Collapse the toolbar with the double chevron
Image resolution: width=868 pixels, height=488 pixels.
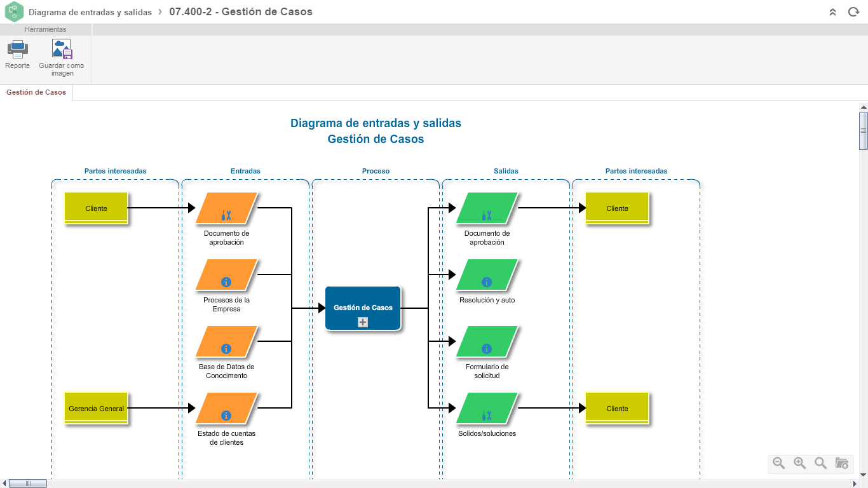833,12
